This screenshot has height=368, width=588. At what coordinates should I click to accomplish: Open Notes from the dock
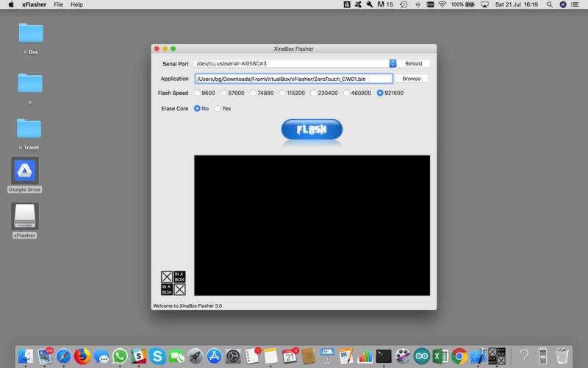[270, 356]
